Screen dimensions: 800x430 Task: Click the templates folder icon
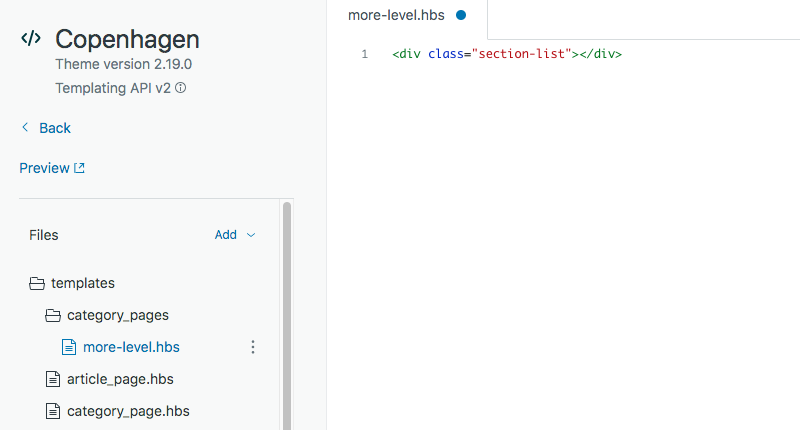[x=37, y=283]
